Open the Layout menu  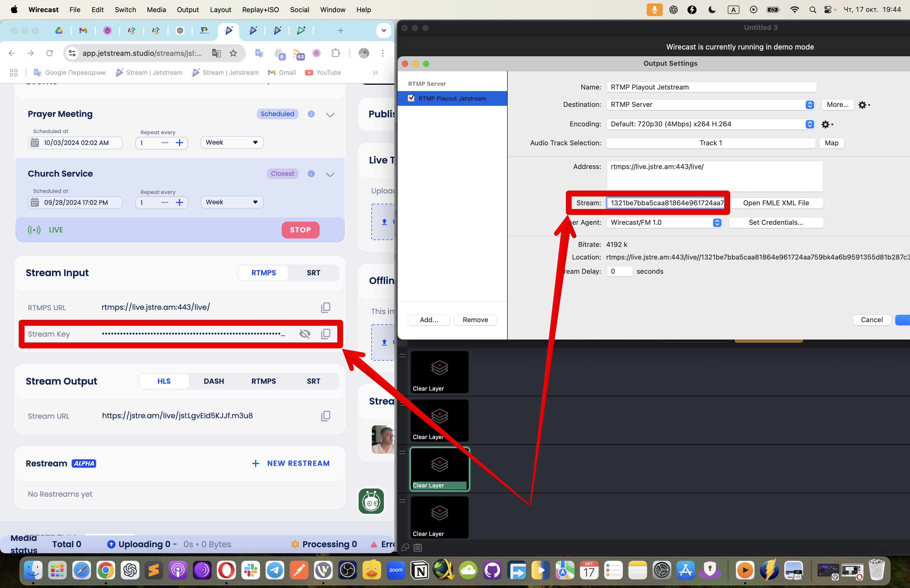(x=220, y=10)
